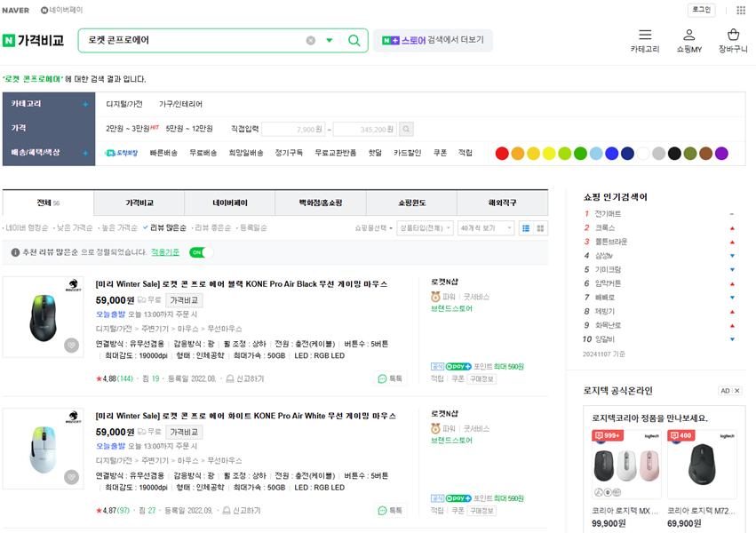Screen dimensions: 756x533
Task: Click heart icon on Black mouse image
Action: pyautogui.click(x=71, y=346)
